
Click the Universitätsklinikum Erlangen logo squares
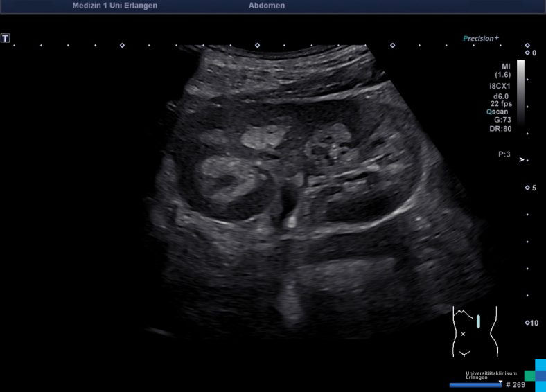(536, 375)
